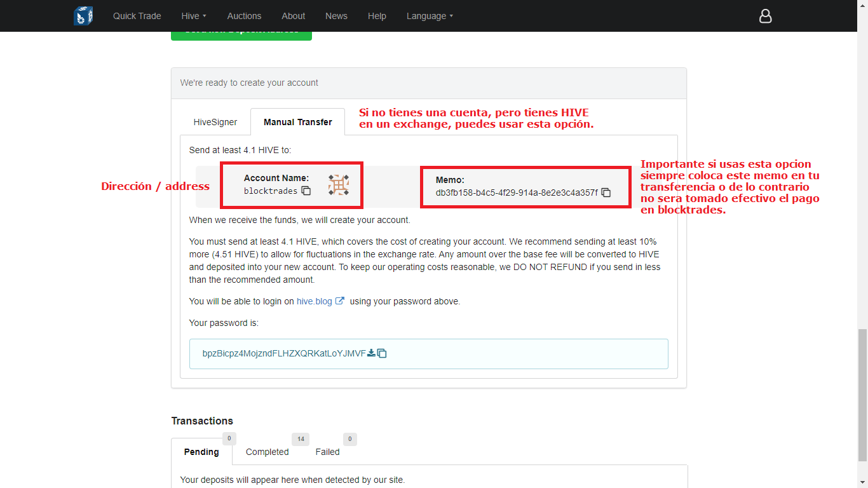Open the hive.blog link
The width and height of the screenshot is (868, 488).
(x=320, y=301)
